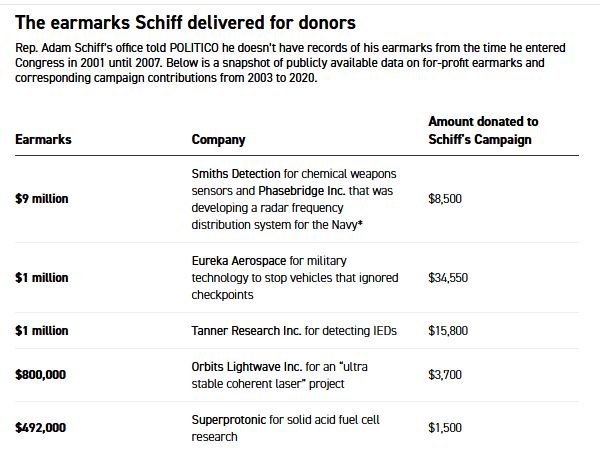600x465 pixels.
Task: Select the Earmarks column header
Action: (43, 140)
